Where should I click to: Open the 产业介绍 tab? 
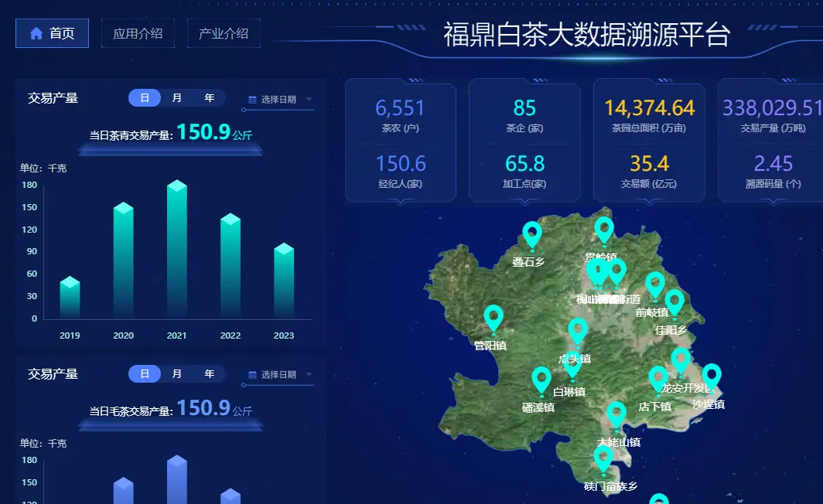[224, 33]
